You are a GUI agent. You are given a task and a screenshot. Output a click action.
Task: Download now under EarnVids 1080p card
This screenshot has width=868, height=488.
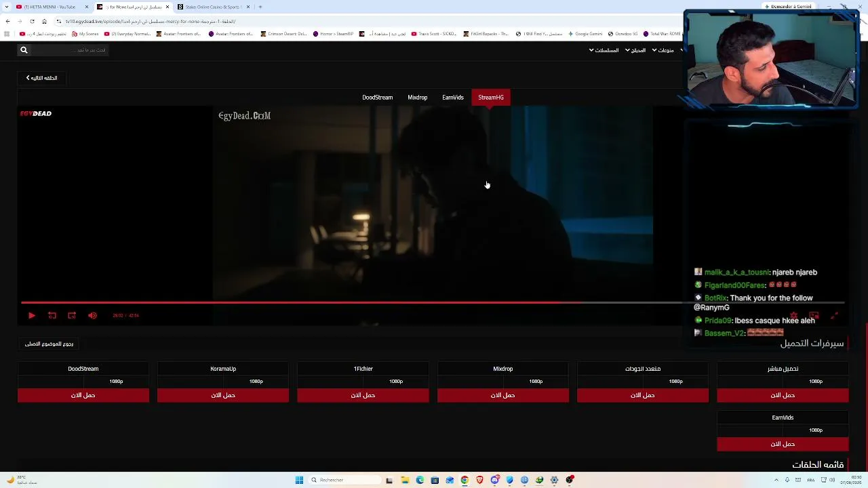[x=783, y=444]
